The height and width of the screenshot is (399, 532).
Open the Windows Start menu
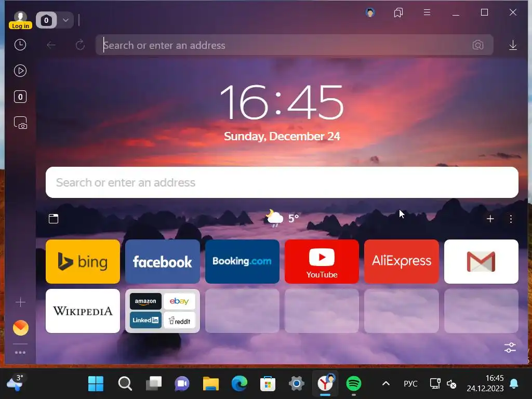click(96, 384)
